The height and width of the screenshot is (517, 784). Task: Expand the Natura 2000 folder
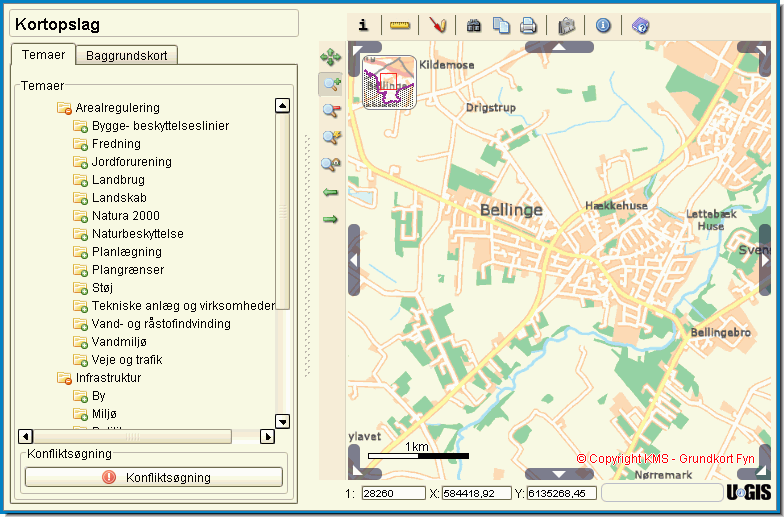80,216
